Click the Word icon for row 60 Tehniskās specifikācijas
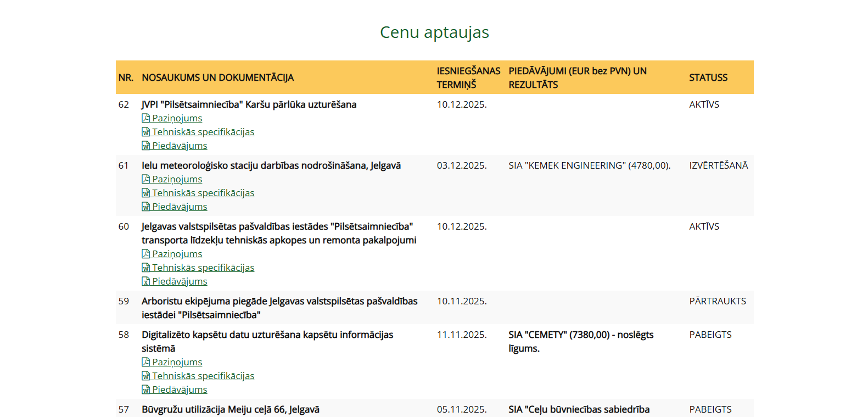The image size is (868, 417). pyautogui.click(x=146, y=268)
